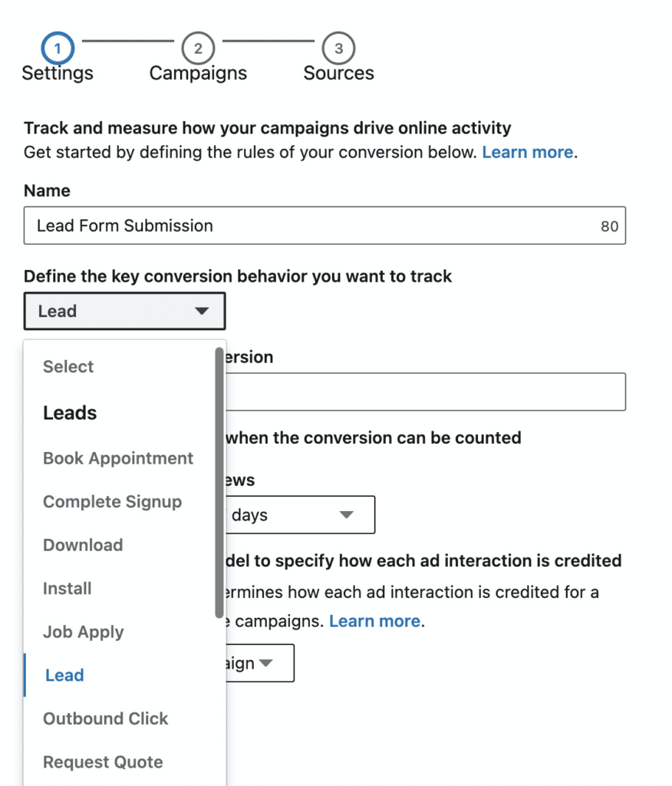The height and width of the screenshot is (786, 672).
Task: Click the conversion value input field
Action: (426, 391)
